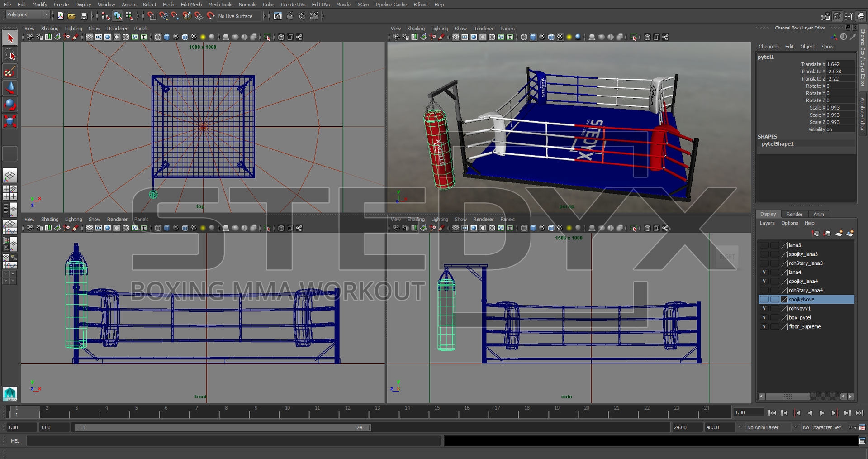Click four view layout icon
Image resolution: width=868 pixels, height=459 pixels.
coord(10,192)
